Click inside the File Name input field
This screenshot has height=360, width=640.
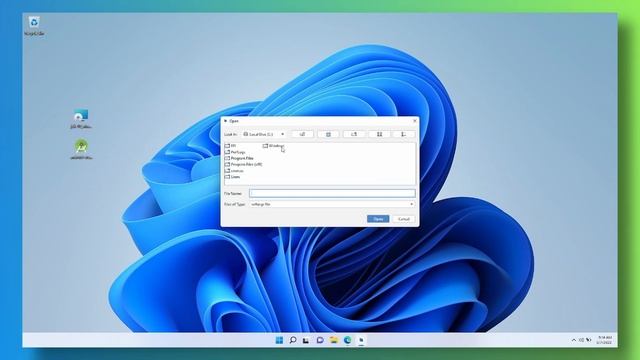point(332,193)
